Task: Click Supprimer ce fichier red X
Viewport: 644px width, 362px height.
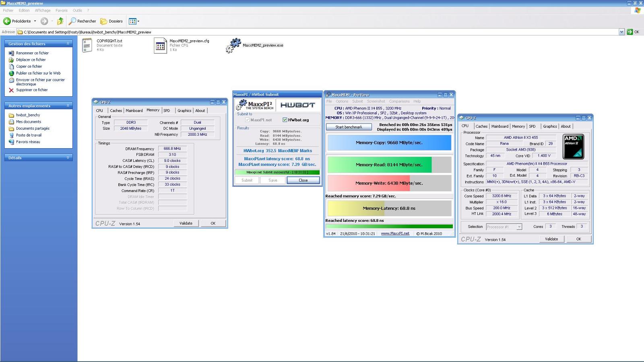Action: click(11, 90)
